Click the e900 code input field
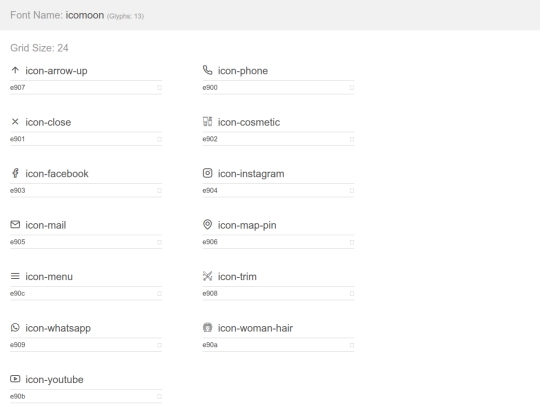Screen dimensions: 540x405 pyautogui.click(x=275, y=87)
